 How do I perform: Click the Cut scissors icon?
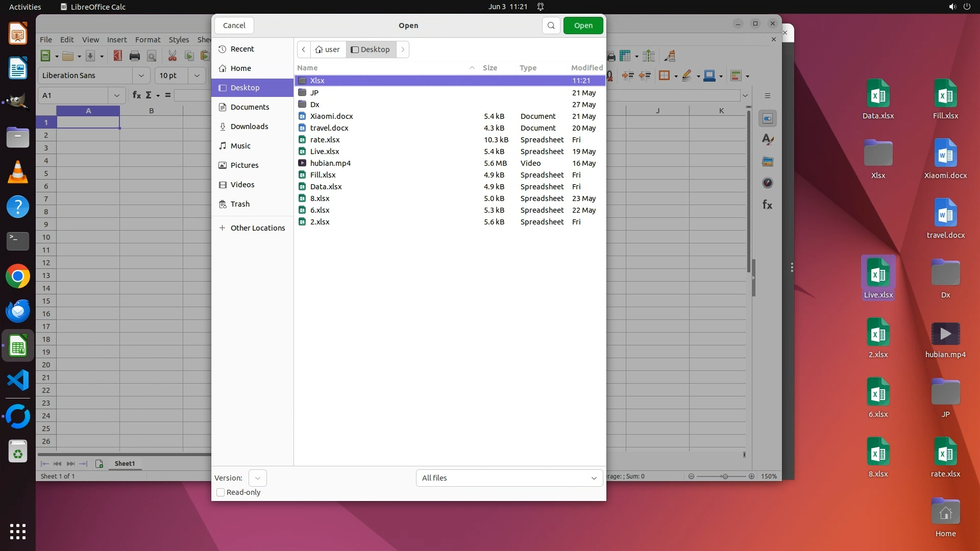click(172, 56)
